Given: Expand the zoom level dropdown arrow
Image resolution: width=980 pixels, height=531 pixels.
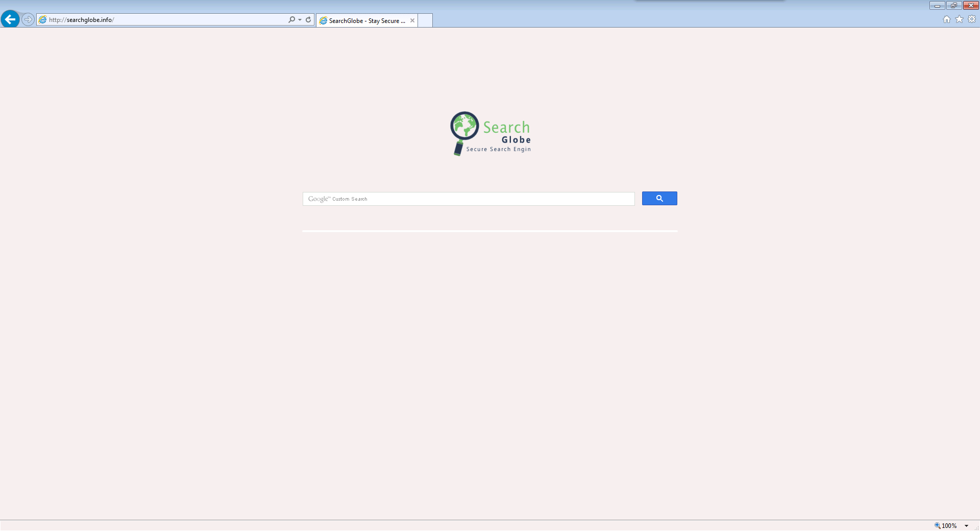Looking at the screenshot, I should (x=966, y=525).
